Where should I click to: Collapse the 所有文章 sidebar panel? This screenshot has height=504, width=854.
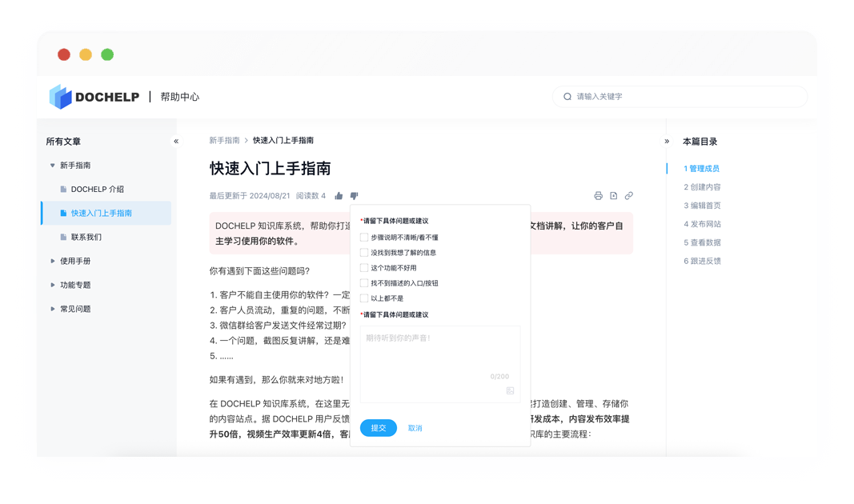pyautogui.click(x=176, y=142)
